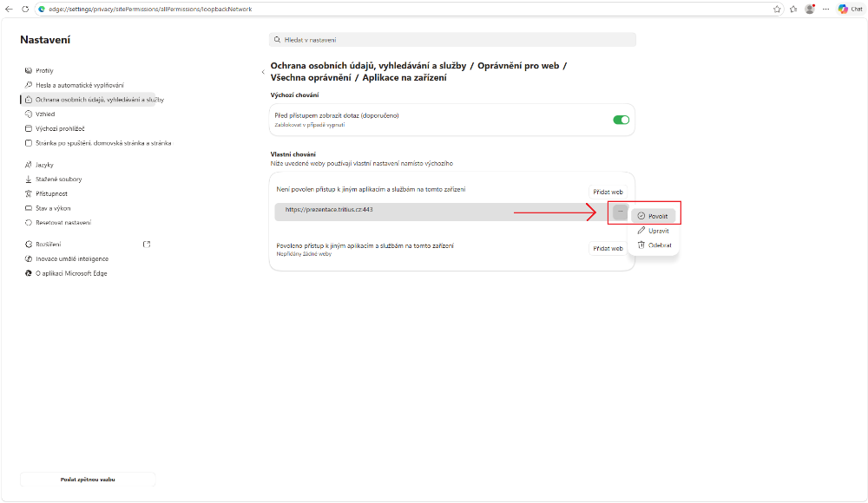Add page to favorites with star icon
This screenshot has width=868, height=503.
[x=778, y=9]
